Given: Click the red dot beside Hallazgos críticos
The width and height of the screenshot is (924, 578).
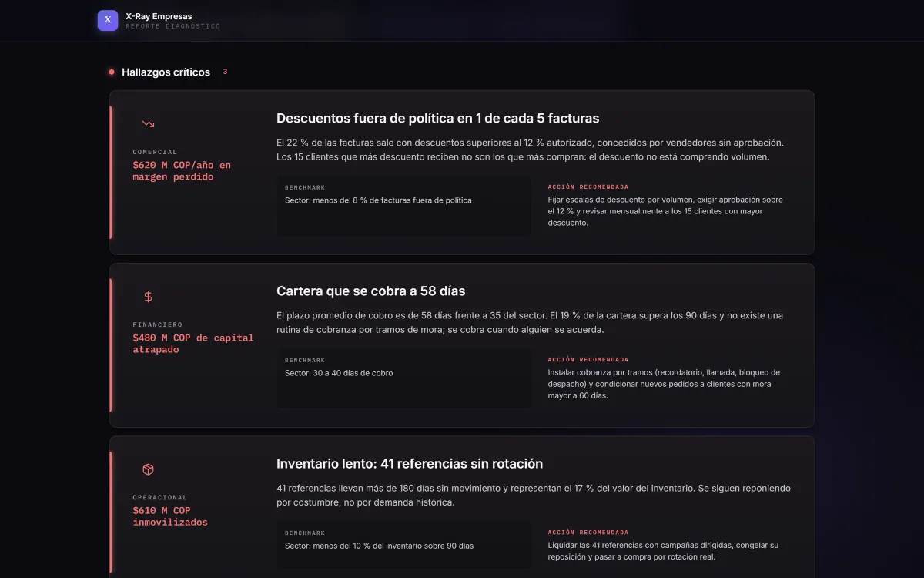Looking at the screenshot, I should [x=112, y=72].
